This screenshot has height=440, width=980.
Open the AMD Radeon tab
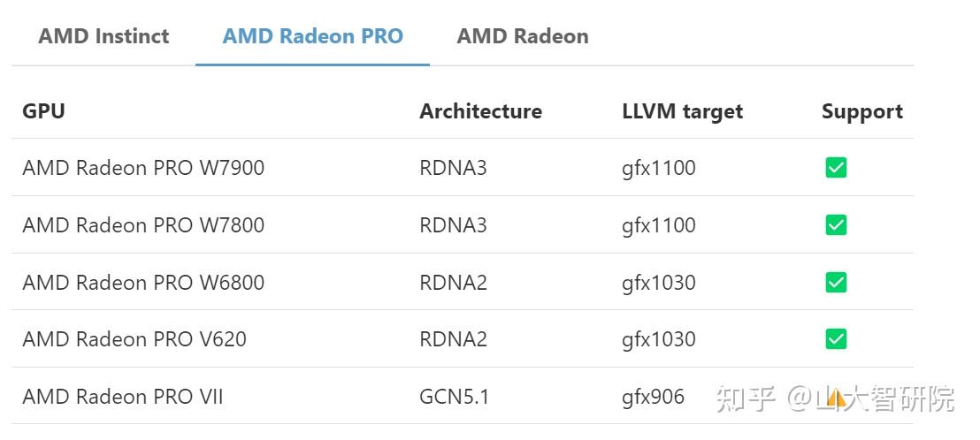[522, 36]
